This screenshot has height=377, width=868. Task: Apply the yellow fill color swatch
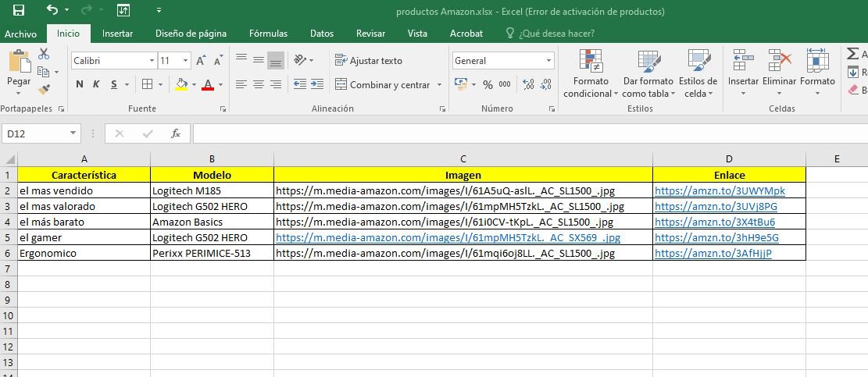click(x=181, y=84)
